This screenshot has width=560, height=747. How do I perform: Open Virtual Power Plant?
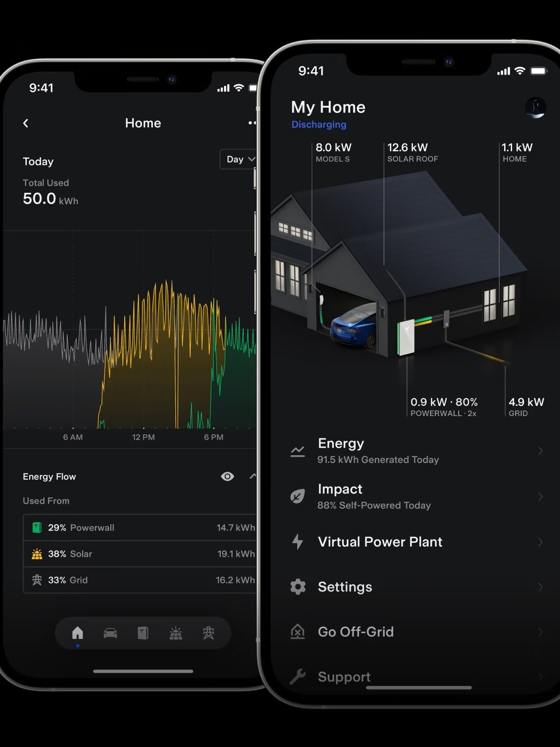[417, 542]
